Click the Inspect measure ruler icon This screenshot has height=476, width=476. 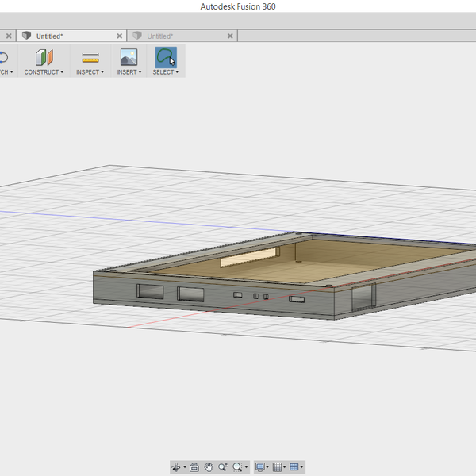coord(90,57)
